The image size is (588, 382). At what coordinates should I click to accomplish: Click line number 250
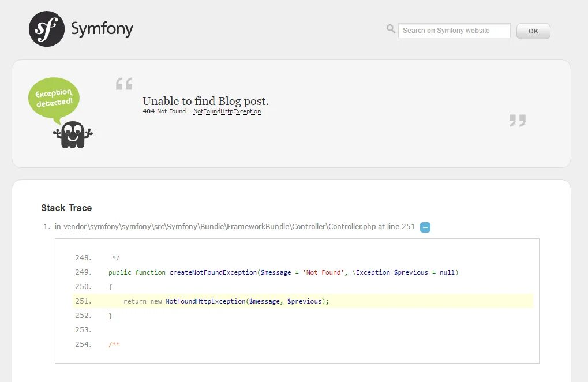click(83, 287)
